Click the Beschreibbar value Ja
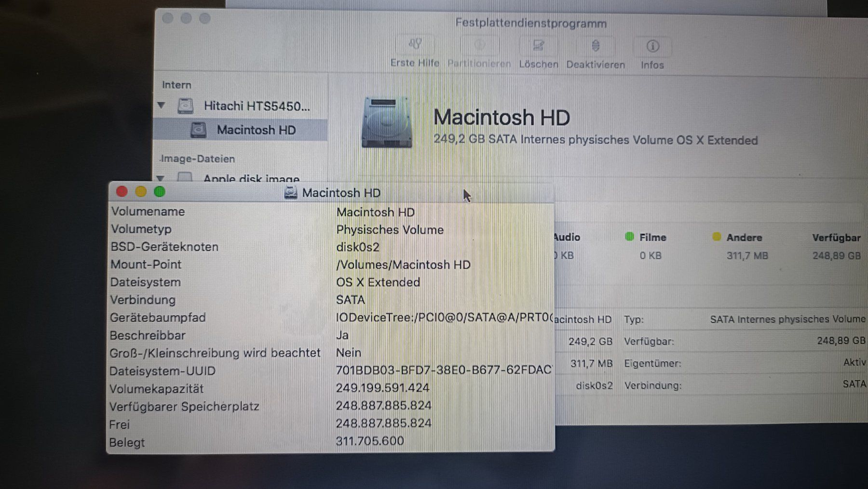 click(x=342, y=335)
